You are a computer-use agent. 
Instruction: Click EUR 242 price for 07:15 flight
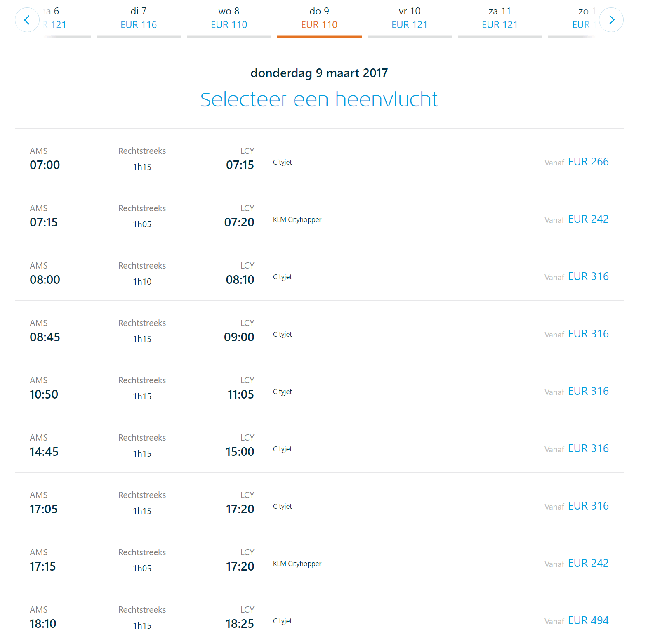point(588,219)
